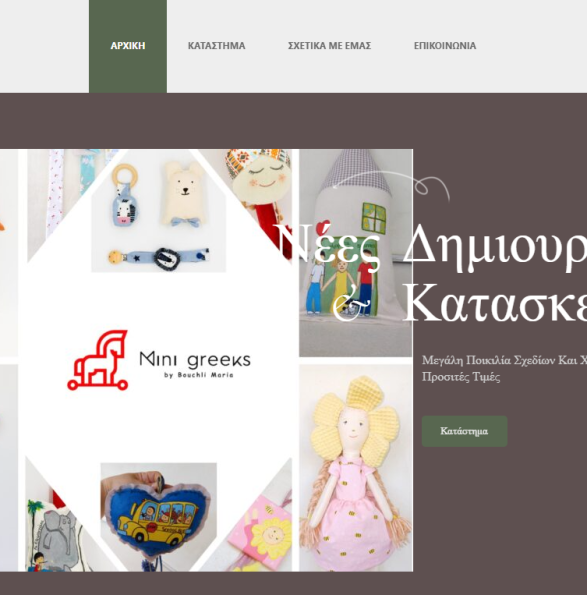This screenshot has width=587, height=595.
Task: Open the ΑΡΧΙΚΗ home tab
Action: click(128, 46)
